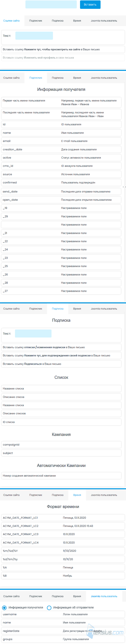
Task: Pick the 'active' Статус активности row
Action: pos(61,158)
